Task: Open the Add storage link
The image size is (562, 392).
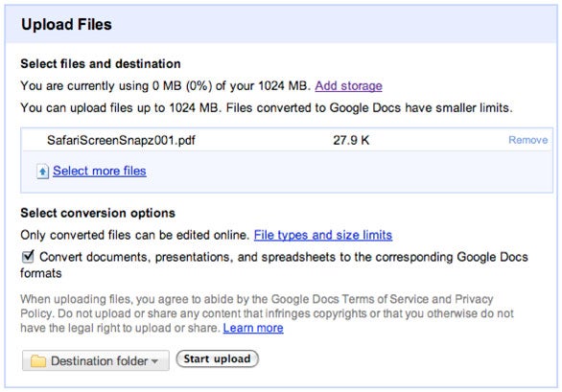Action: tap(348, 86)
